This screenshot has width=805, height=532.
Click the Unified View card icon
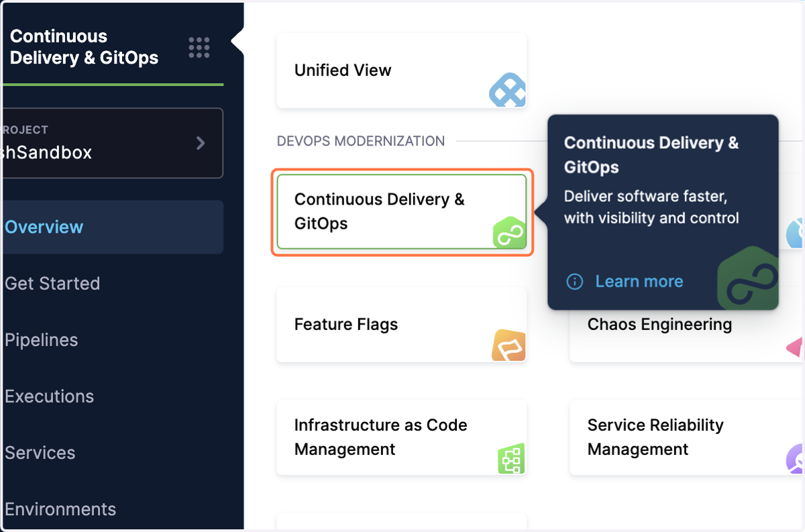[x=508, y=91]
